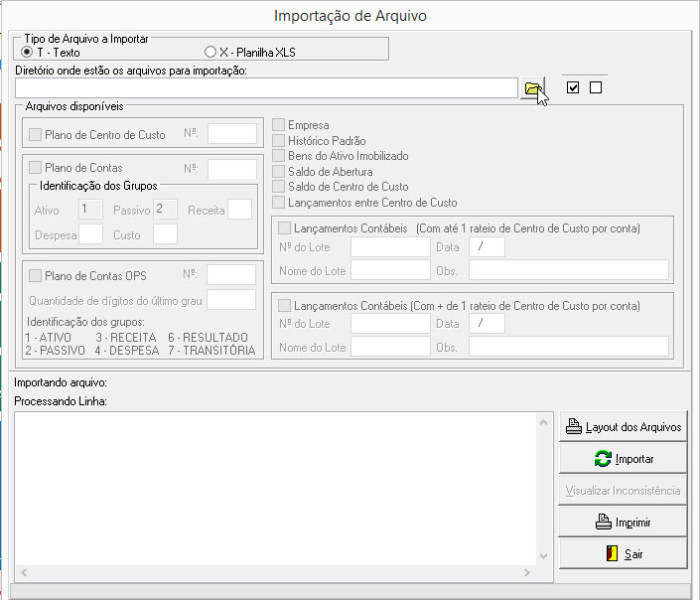This screenshot has height=600, width=700.
Task: Click the log area scroll left arrow
Action: coord(24,572)
